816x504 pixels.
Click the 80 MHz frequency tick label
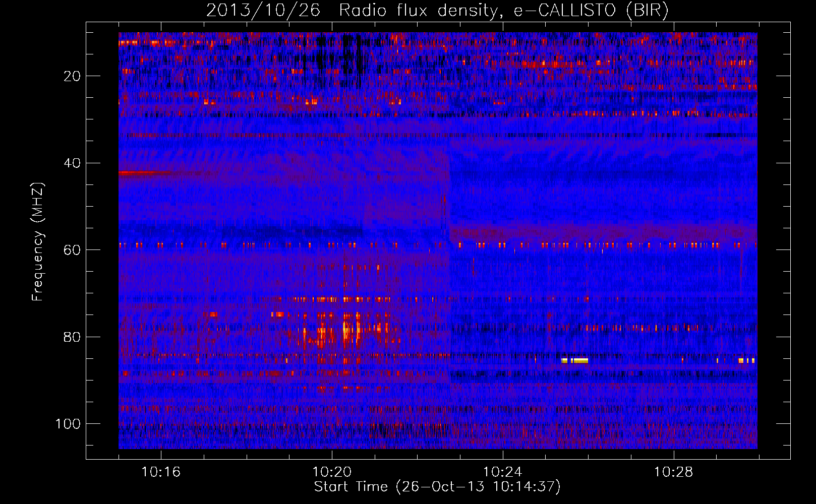(x=73, y=337)
